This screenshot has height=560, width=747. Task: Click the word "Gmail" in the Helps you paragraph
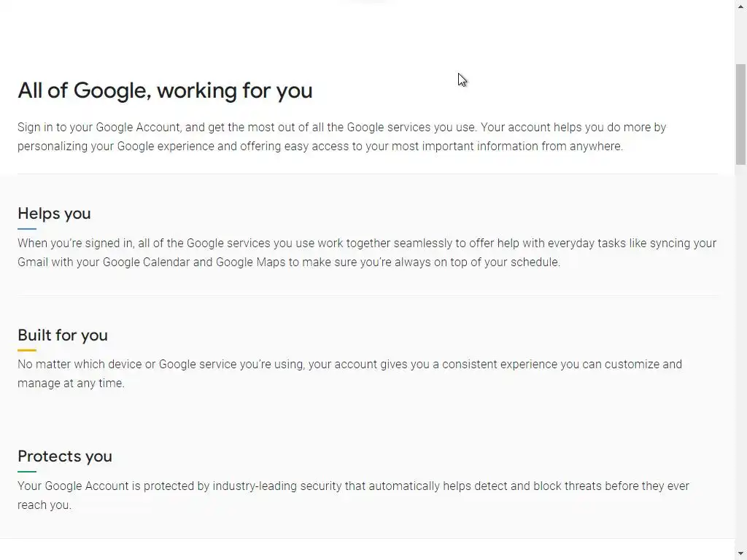tap(32, 262)
